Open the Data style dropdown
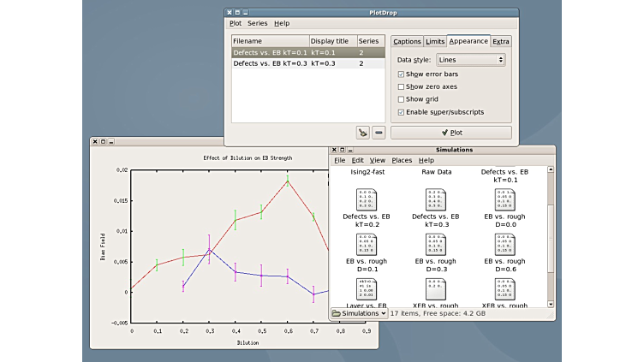Viewport: 644px width, 362px height. [471, 60]
